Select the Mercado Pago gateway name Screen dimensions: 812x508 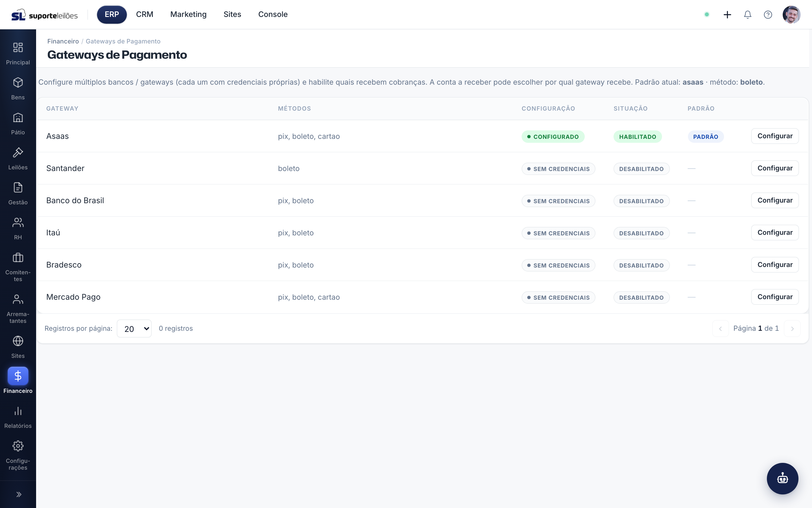coord(74,297)
